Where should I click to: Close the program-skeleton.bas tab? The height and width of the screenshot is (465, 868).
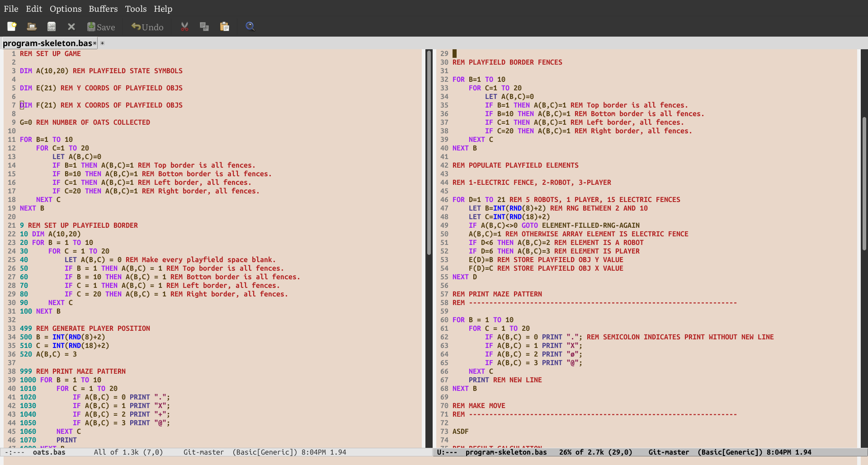[94, 43]
